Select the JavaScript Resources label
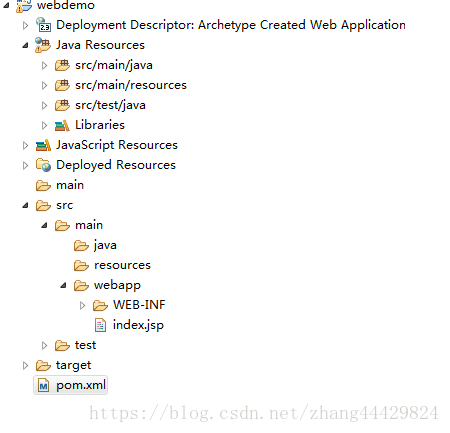This screenshot has height=433, width=450. coord(117,145)
